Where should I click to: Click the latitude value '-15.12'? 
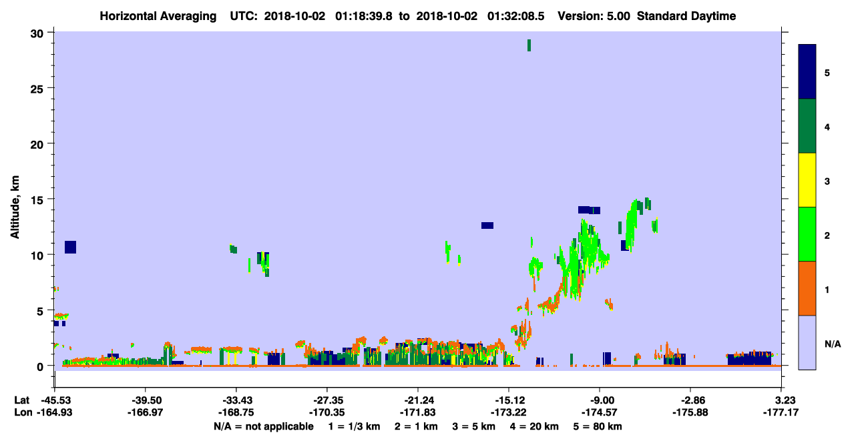click(509, 400)
